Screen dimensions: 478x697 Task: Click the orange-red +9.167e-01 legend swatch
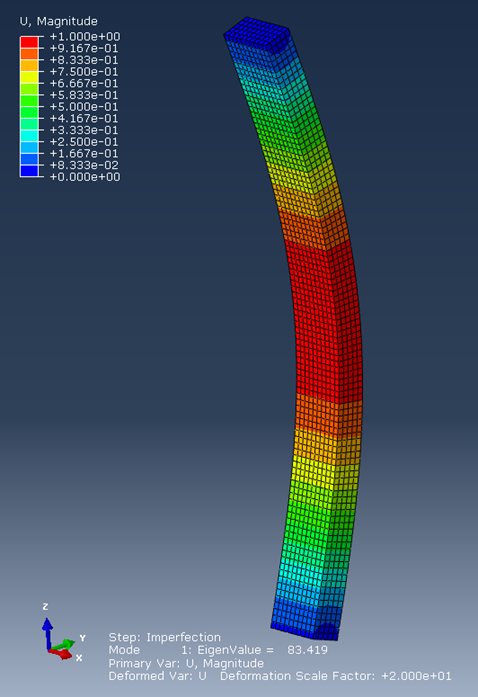29,54
